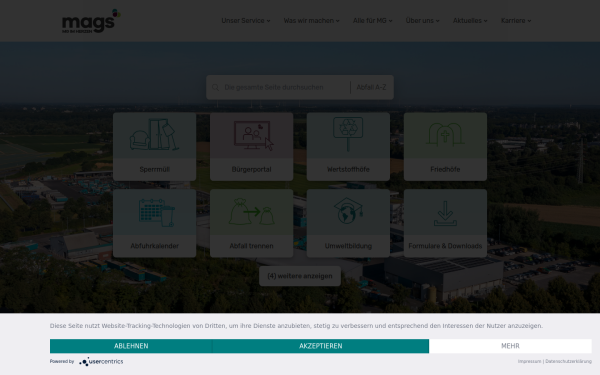Viewport: 600px width, 375px height.
Task: Open the Datenschutzerklärung link
Action: (568, 361)
